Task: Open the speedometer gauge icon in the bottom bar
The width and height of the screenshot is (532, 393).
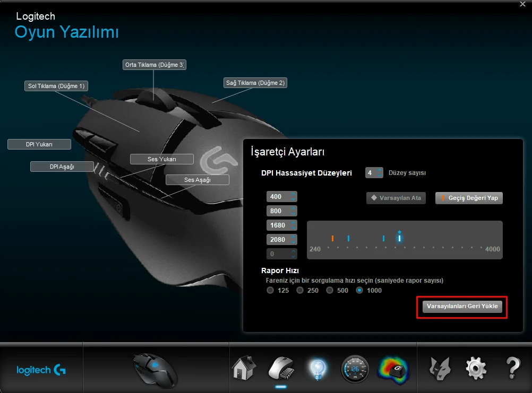Action: pos(355,369)
